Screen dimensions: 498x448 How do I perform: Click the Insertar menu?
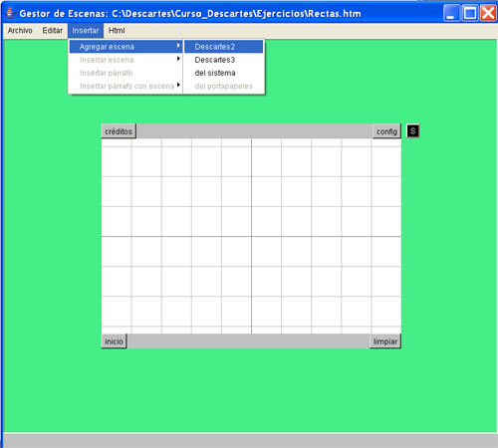[86, 31]
